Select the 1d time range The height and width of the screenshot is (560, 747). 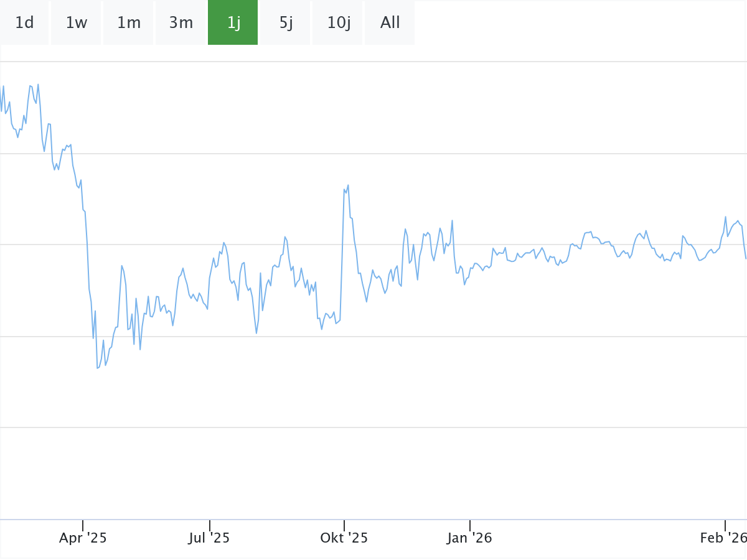[x=24, y=23]
